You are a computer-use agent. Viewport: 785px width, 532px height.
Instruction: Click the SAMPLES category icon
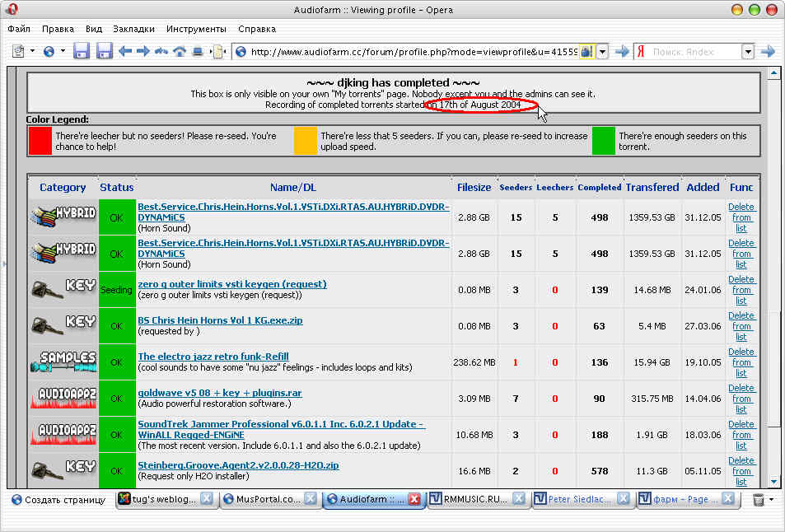[63, 362]
